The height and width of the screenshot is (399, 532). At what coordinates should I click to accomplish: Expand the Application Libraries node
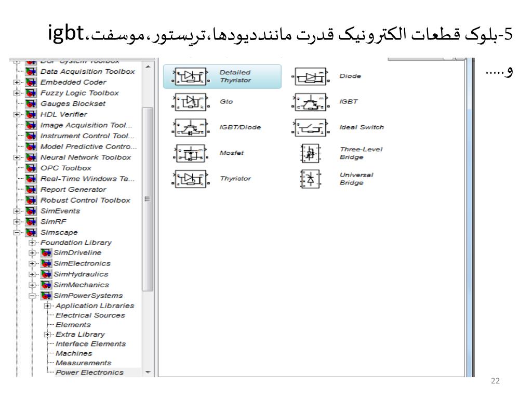click(47, 306)
